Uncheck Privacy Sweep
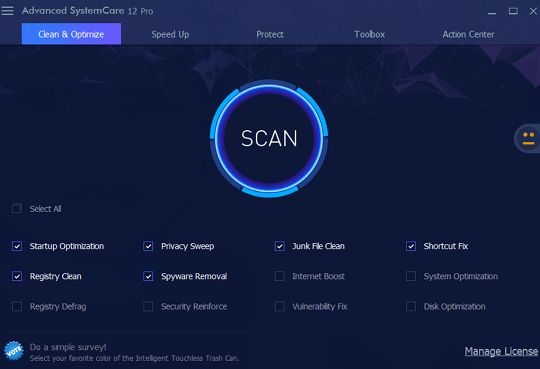540x369 pixels. tap(148, 246)
